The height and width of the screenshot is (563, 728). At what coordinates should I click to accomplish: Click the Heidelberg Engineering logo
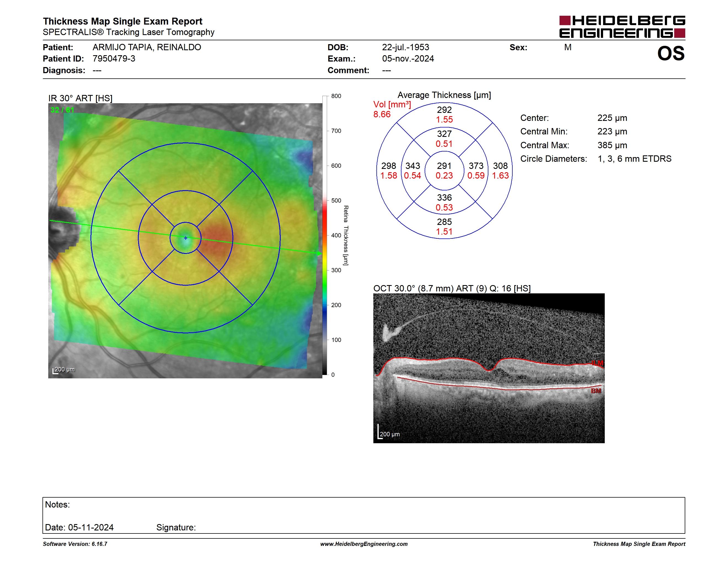click(622, 27)
